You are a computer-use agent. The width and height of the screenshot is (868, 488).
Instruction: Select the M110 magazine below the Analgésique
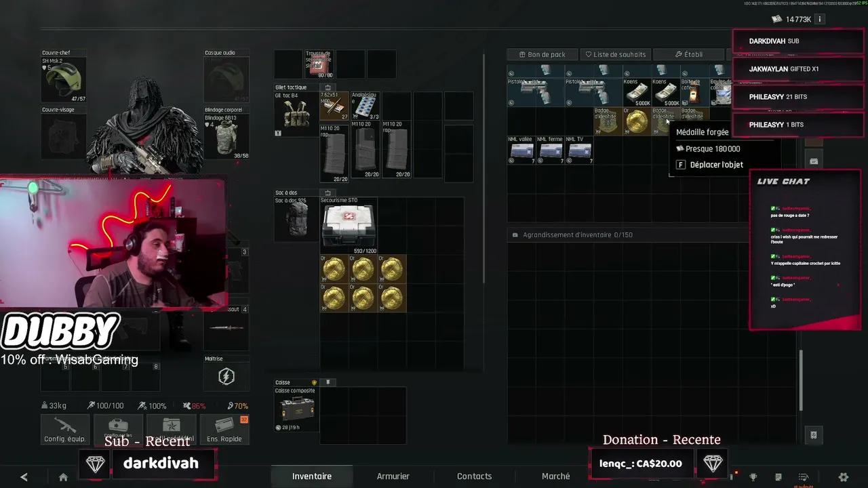point(365,152)
